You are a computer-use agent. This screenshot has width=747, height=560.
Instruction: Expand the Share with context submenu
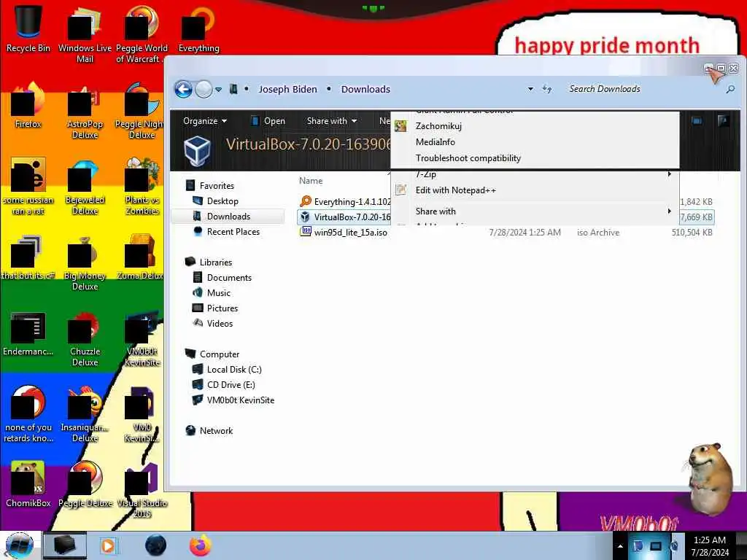pos(535,211)
